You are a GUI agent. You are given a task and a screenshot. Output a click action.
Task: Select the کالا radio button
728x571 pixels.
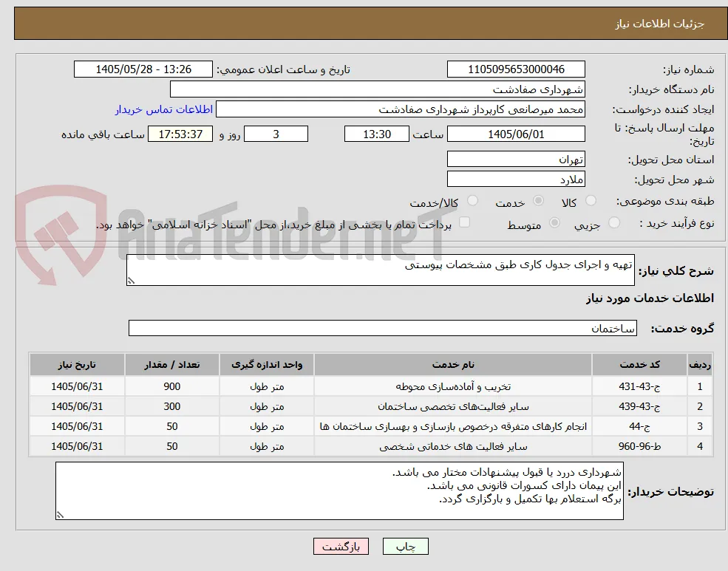[x=591, y=200]
